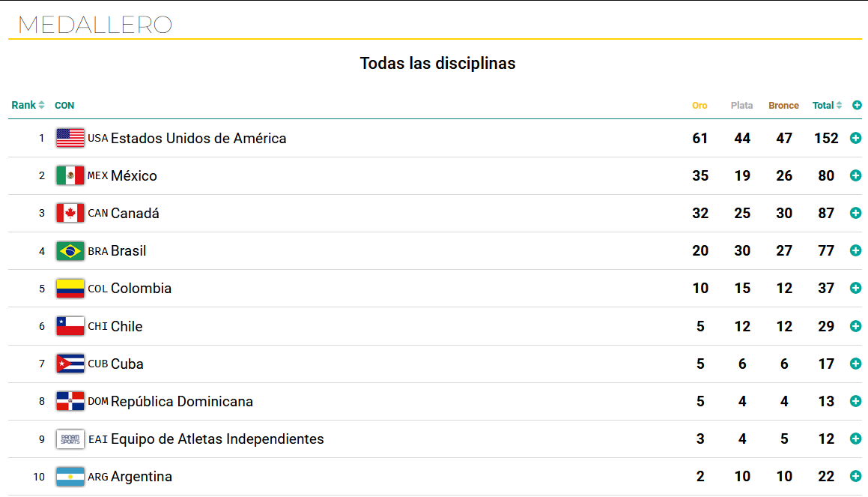Viewport: 868px width, 497px height.
Task: Click the Mexico flag icon
Action: coord(70,175)
